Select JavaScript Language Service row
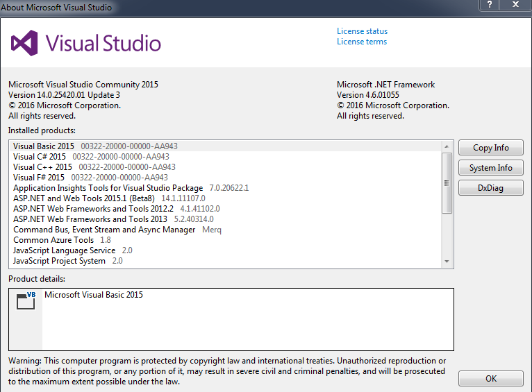The image size is (532, 392). point(225,250)
